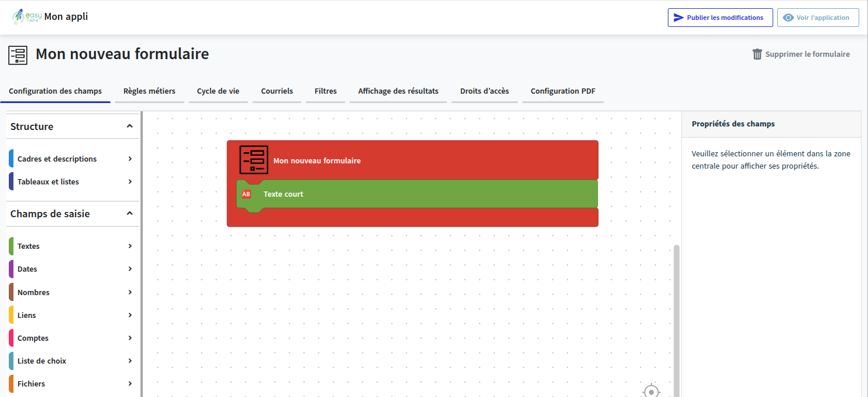Click the AB icon on Texte court block
The height and width of the screenshot is (397, 868).
246,194
